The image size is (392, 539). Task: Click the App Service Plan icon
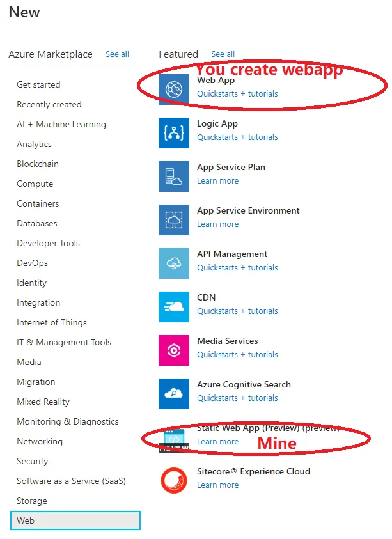174,176
